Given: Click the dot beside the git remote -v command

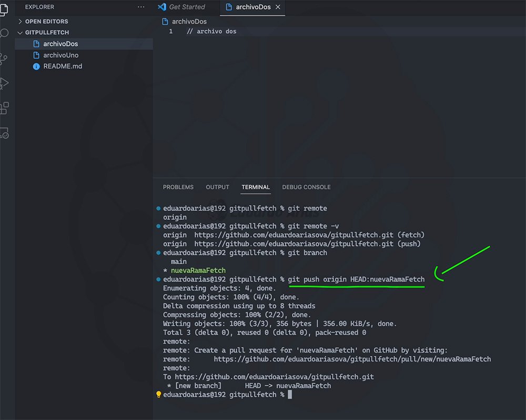Looking at the screenshot, I should click(x=158, y=226).
